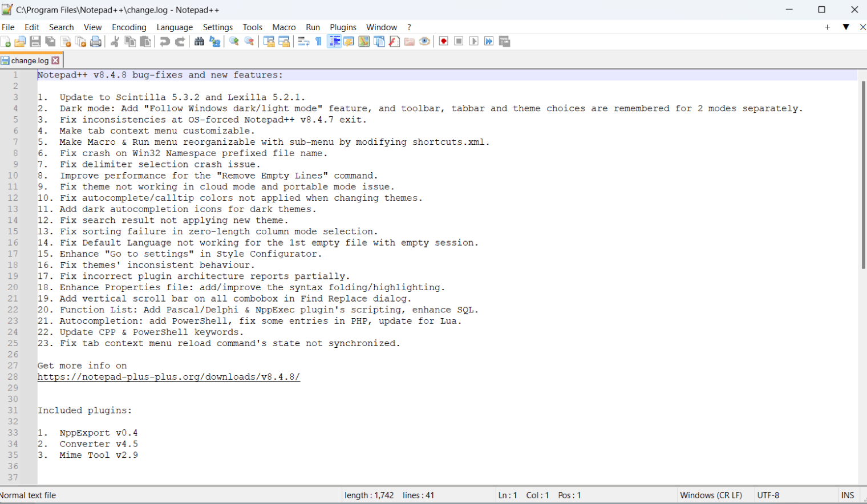This screenshot has width=867, height=504.
Task: Open the Window menu
Action: coord(382,27)
